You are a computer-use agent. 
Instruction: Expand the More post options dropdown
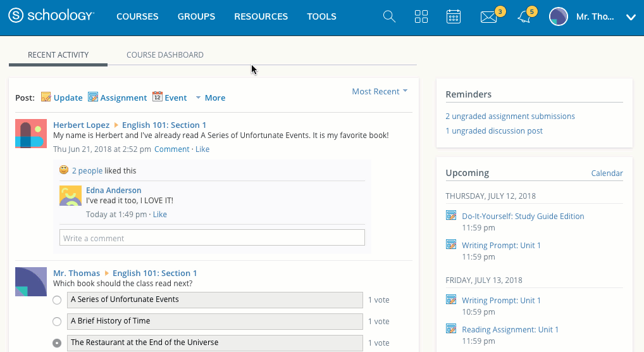[x=210, y=97]
